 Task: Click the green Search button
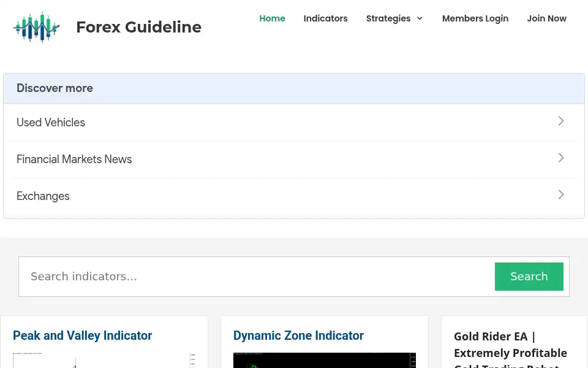(x=529, y=277)
